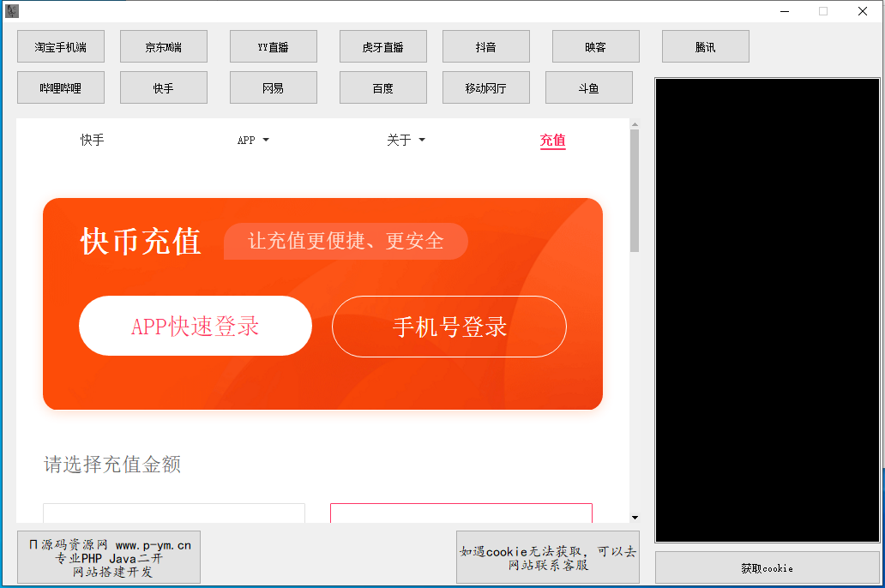Click the 哔哩哔哩 button
The image size is (885, 588).
coord(60,87)
